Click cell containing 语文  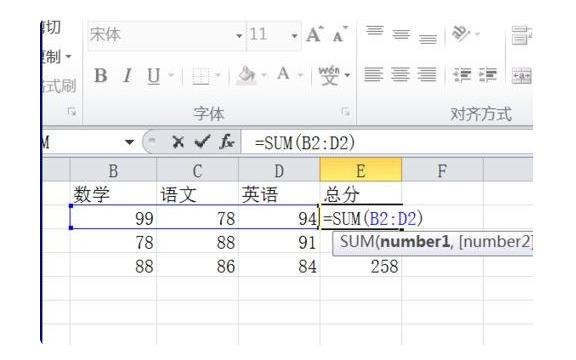[197, 194]
